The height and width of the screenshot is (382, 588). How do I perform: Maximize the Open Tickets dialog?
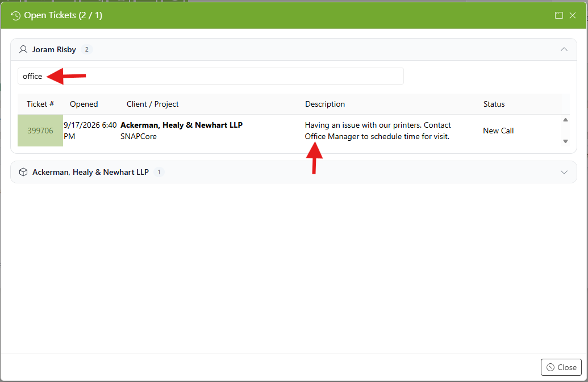click(559, 15)
